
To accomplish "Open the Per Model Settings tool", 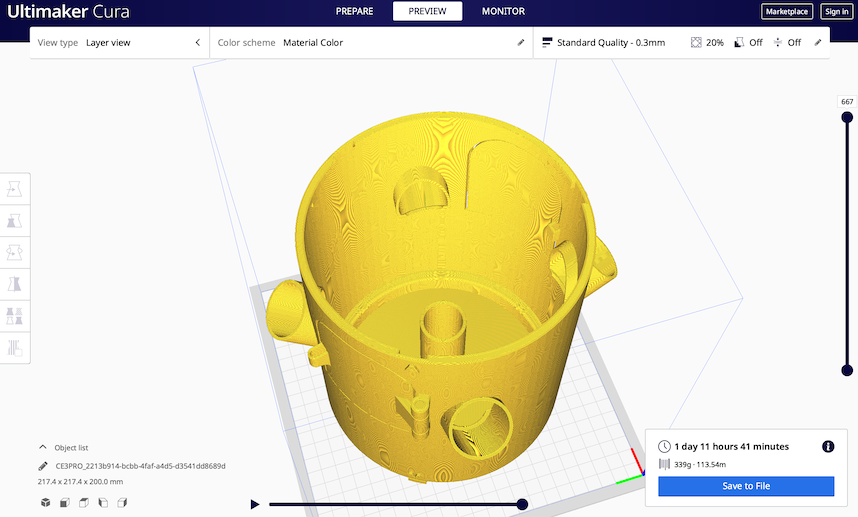I will point(14,316).
